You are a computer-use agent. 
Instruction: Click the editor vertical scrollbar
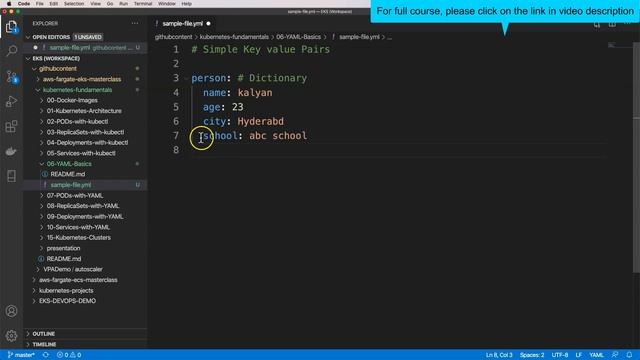[636, 158]
